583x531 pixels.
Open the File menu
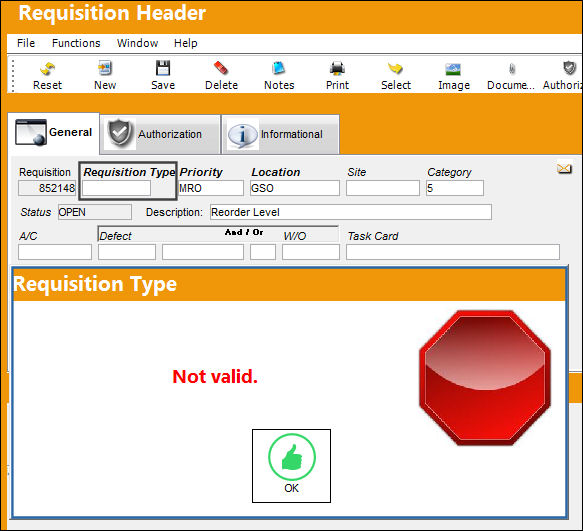pyautogui.click(x=26, y=43)
